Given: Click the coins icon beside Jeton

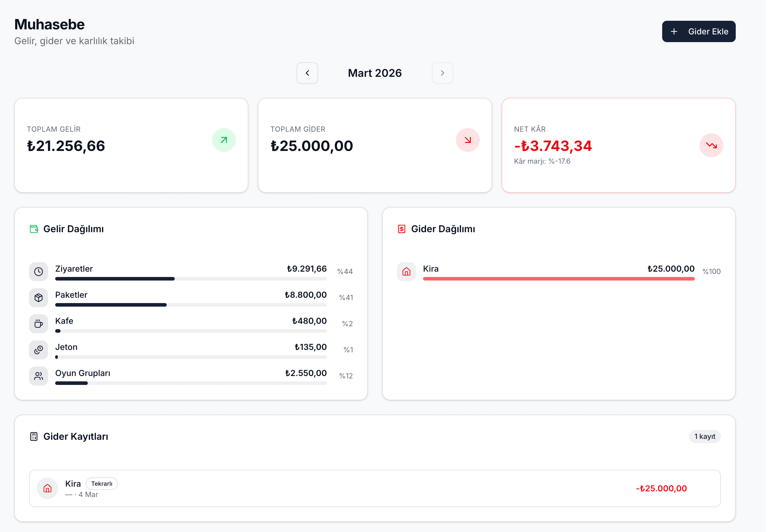Looking at the screenshot, I should click(39, 350).
